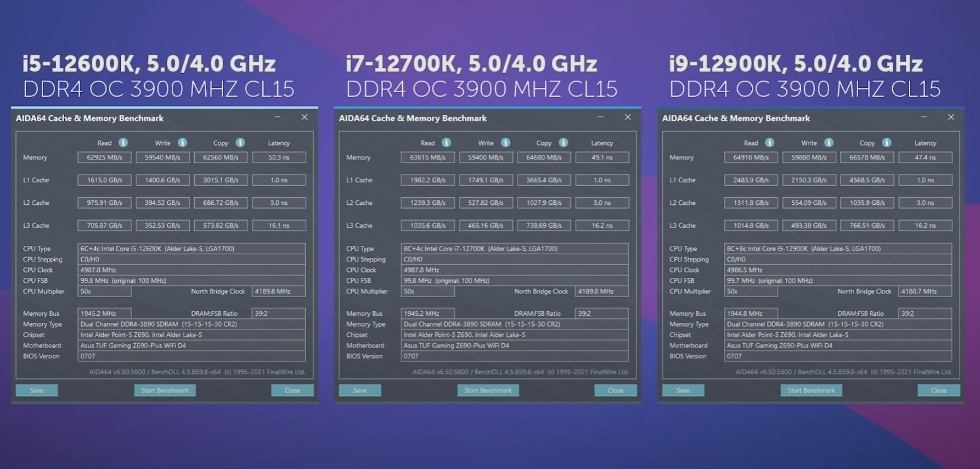Click the L1 cache copy value 3015.1 GB/s
980x469 pixels.
[221, 180]
